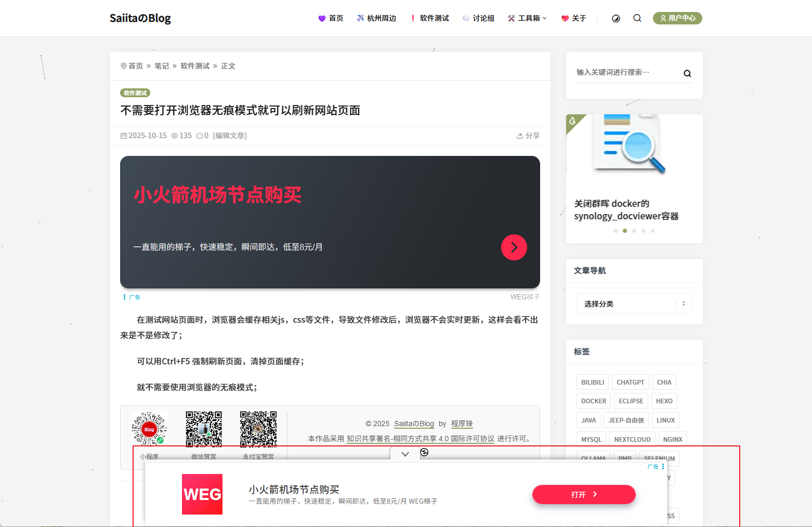
Task: Scrub to the fifth carousel dot
Action: click(653, 230)
